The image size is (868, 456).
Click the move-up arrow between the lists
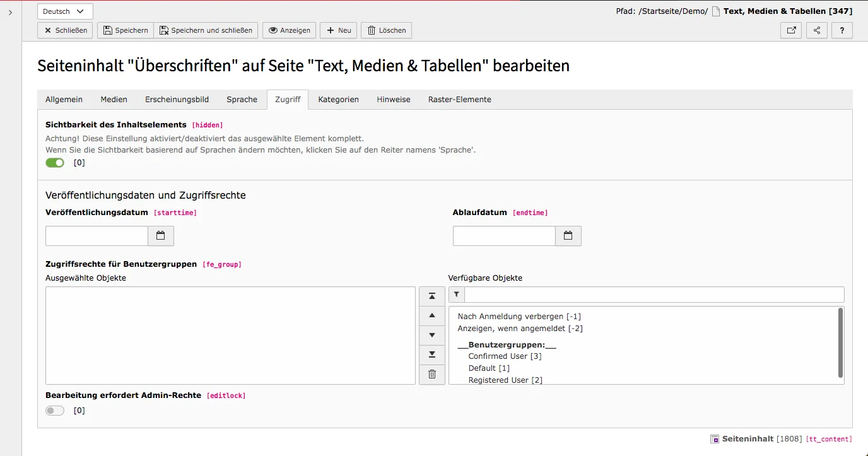coord(431,315)
